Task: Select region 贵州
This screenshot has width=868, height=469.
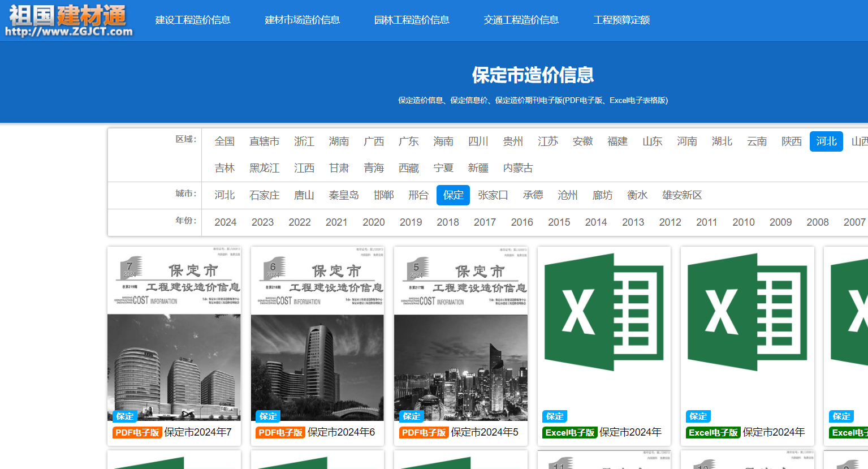Action: coord(513,141)
